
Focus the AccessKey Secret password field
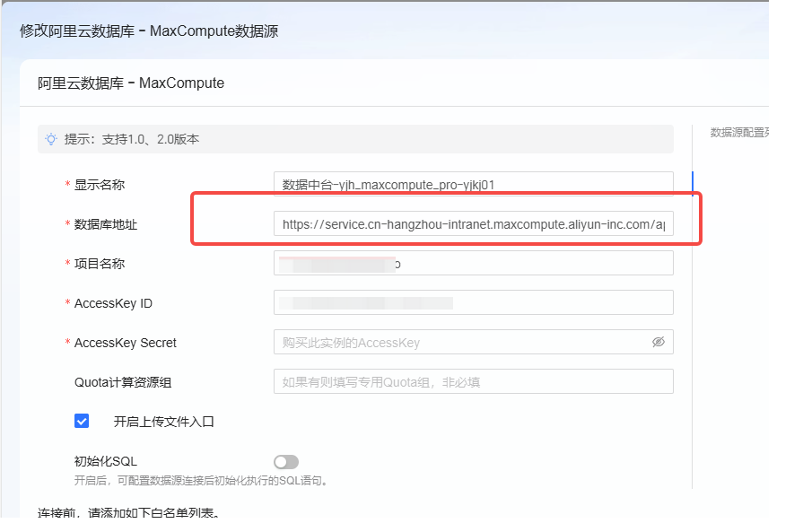click(x=458, y=342)
